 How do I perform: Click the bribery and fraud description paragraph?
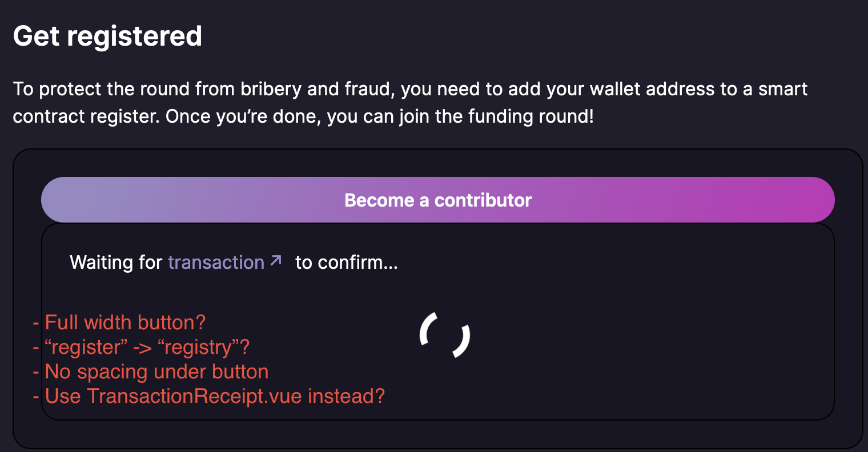point(410,103)
